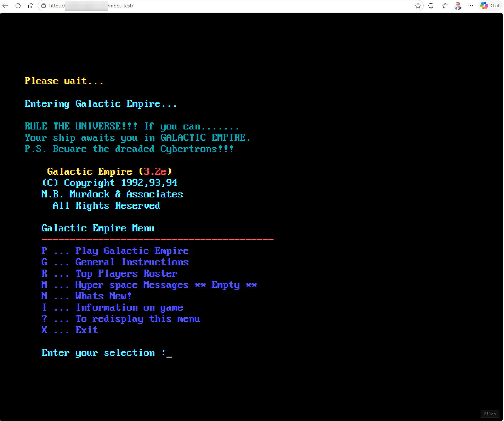The height and width of the screenshot is (421, 504).
Task: Open the Files button in terminal
Action: pos(490,414)
